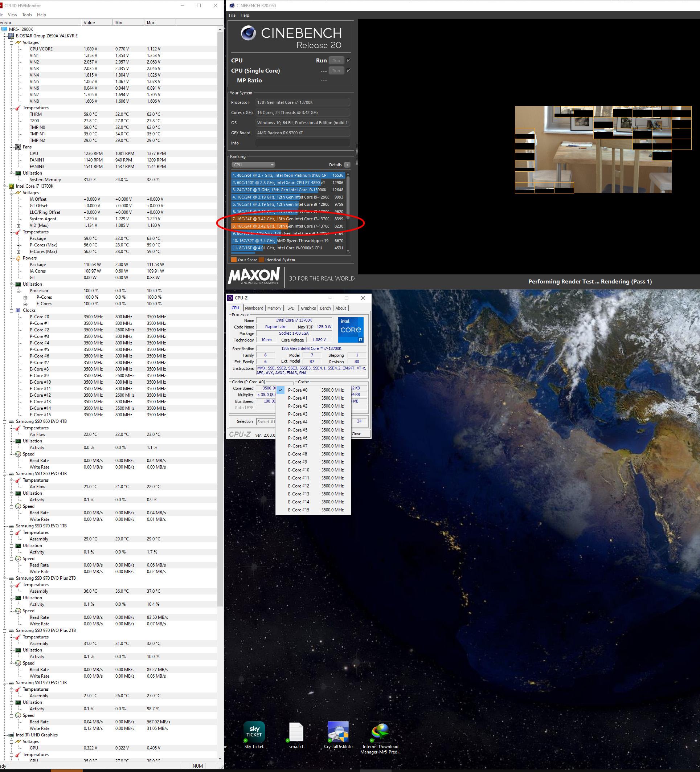Click the MR5-12900K computer icon
This screenshot has width=700, height=772.
point(4,29)
